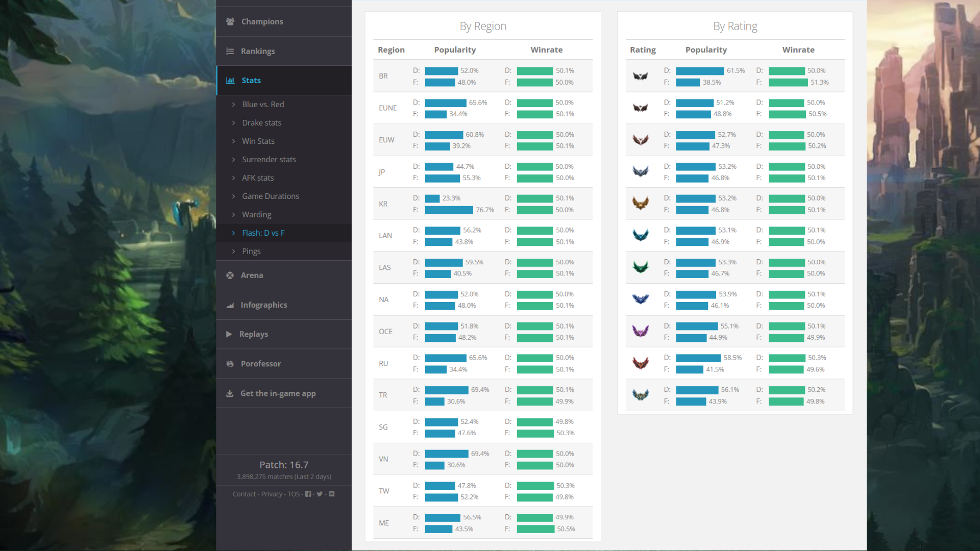Image resolution: width=980 pixels, height=551 pixels.
Task: Click the Rankings list icon
Action: pyautogui.click(x=230, y=51)
